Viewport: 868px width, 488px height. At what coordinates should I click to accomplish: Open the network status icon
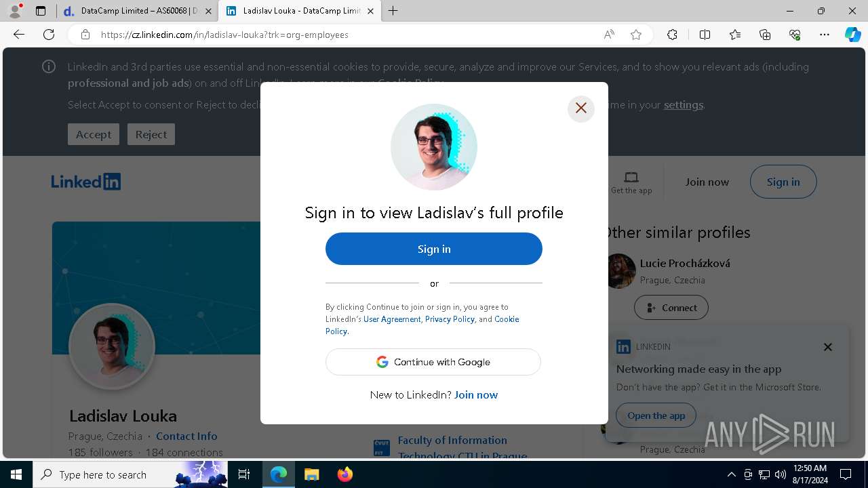[x=764, y=474]
